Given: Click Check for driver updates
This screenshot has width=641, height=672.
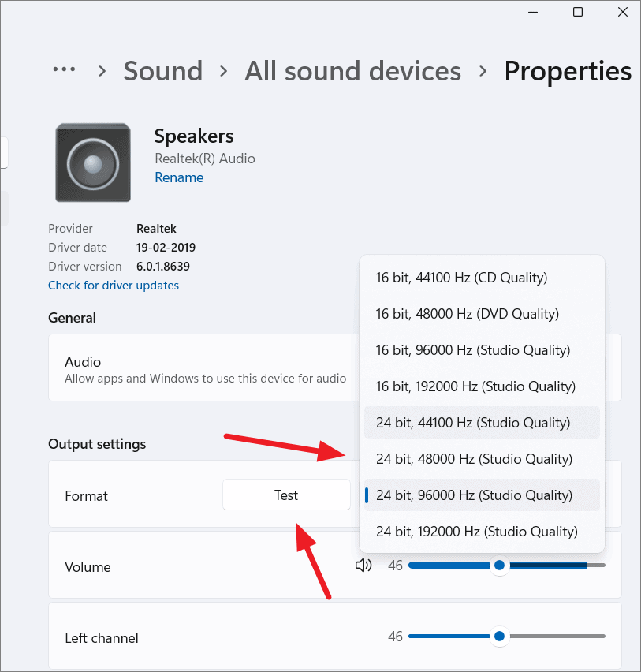Looking at the screenshot, I should 114,285.
